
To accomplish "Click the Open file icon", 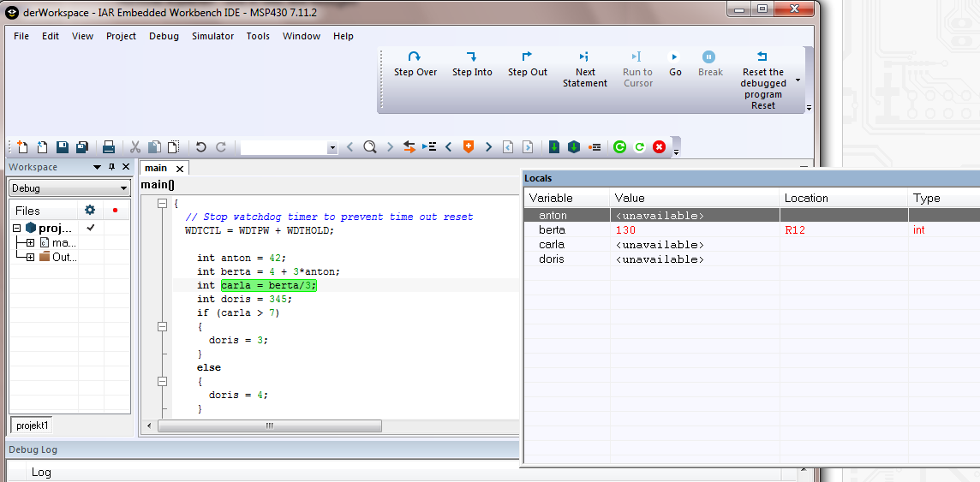I will tap(43, 146).
